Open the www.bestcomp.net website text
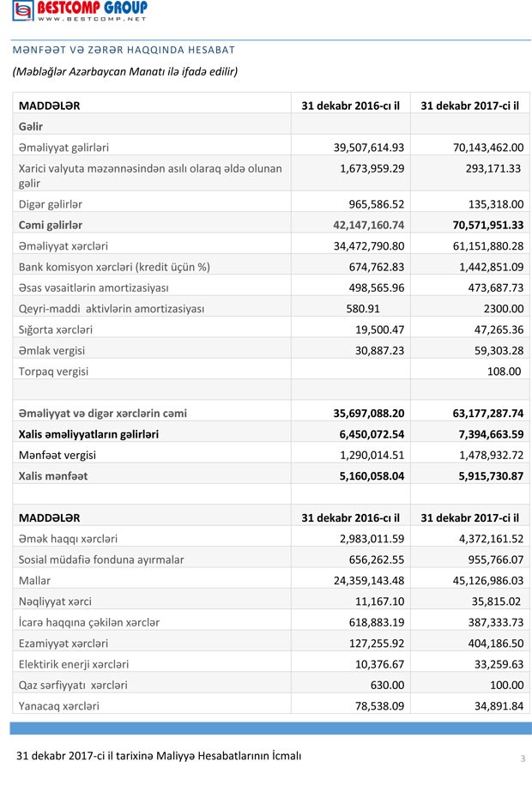This screenshot has width=532, height=798. tap(91, 18)
